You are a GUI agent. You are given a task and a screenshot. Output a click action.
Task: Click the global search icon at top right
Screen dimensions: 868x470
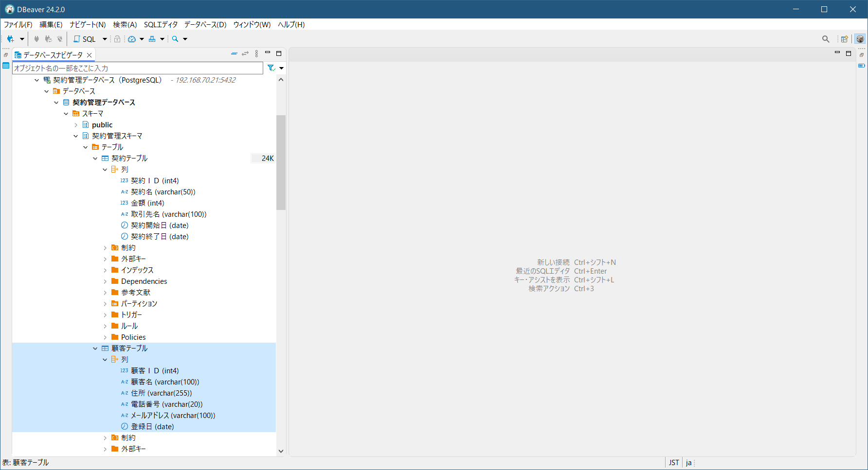coord(826,39)
